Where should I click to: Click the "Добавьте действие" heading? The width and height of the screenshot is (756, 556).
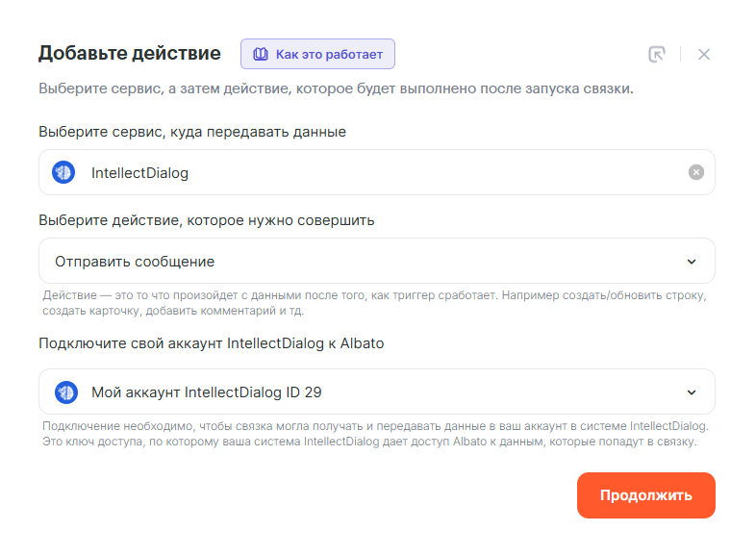(130, 53)
